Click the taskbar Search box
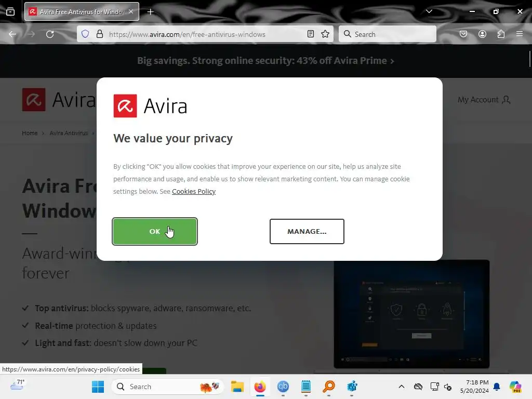The image size is (532, 399). pyautogui.click(x=168, y=387)
